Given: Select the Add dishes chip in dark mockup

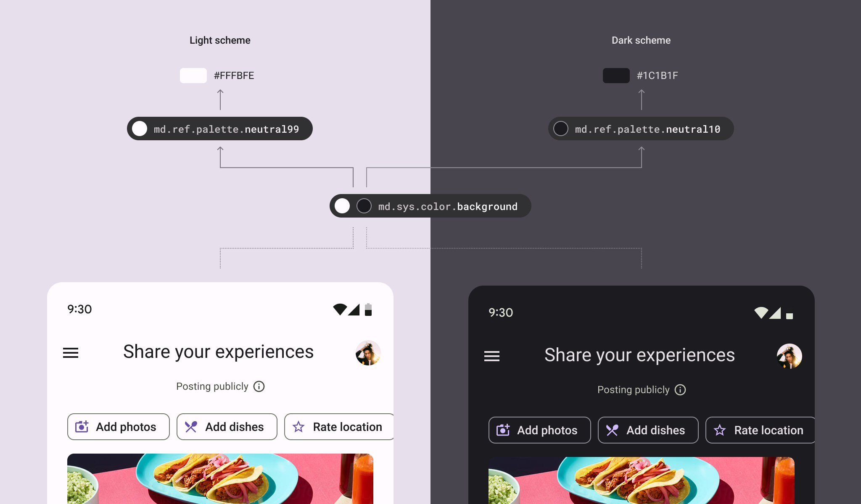Looking at the screenshot, I should click(x=648, y=430).
